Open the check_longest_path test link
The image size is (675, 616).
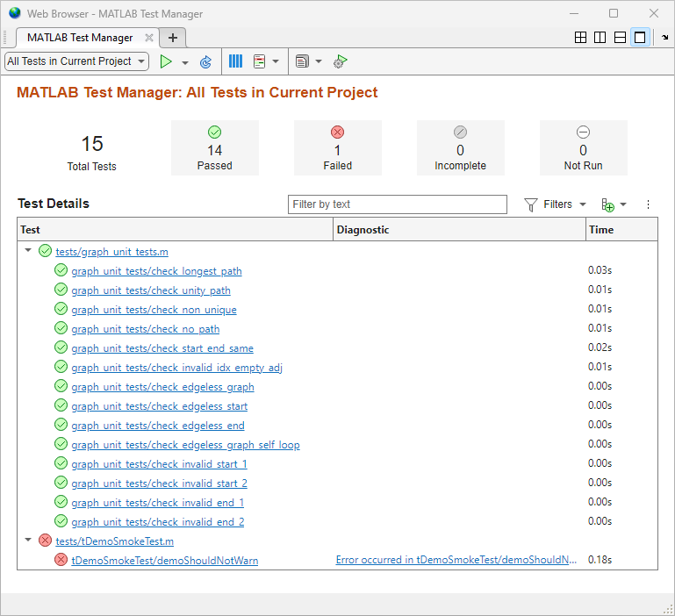156,271
